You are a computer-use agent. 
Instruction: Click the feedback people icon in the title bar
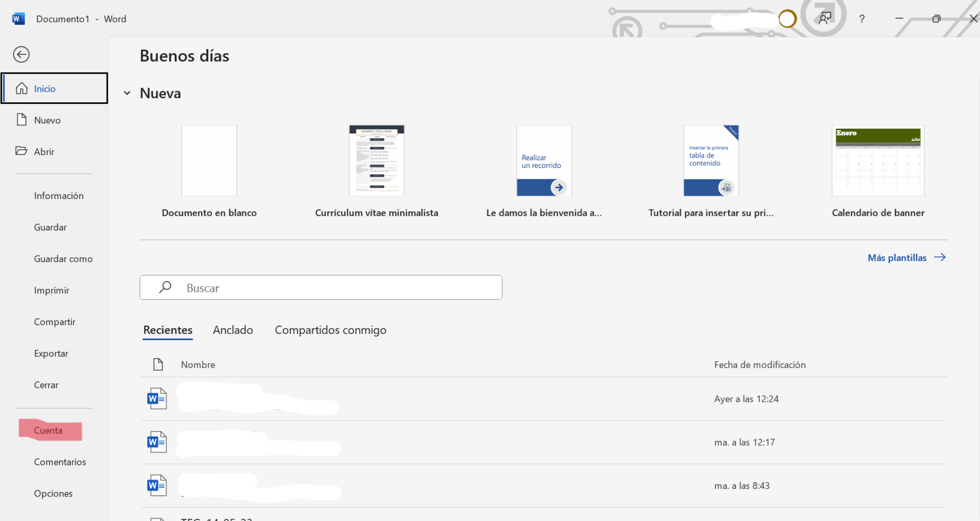(x=824, y=19)
